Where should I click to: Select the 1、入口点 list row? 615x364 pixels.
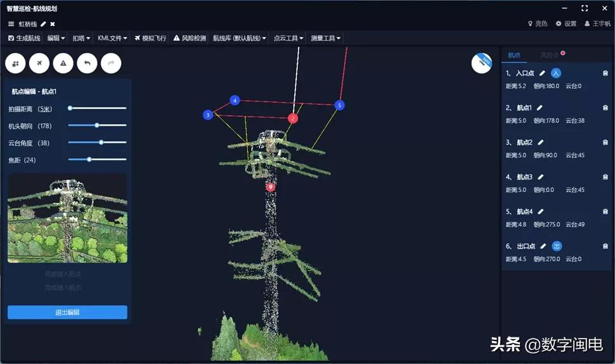pyautogui.click(x=557, y=79)
